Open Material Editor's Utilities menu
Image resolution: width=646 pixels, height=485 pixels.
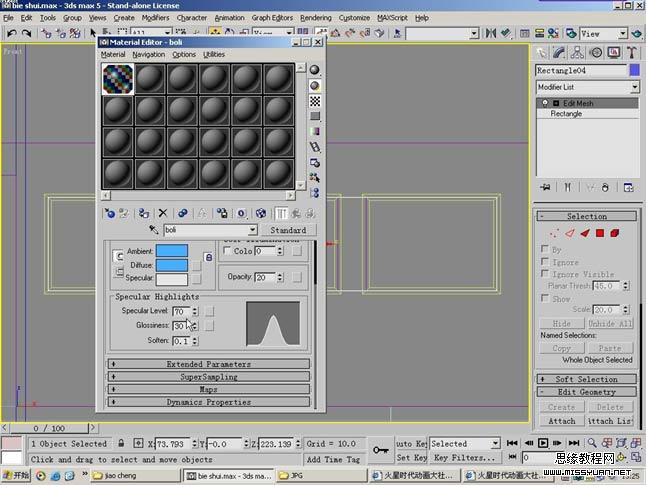214,54
